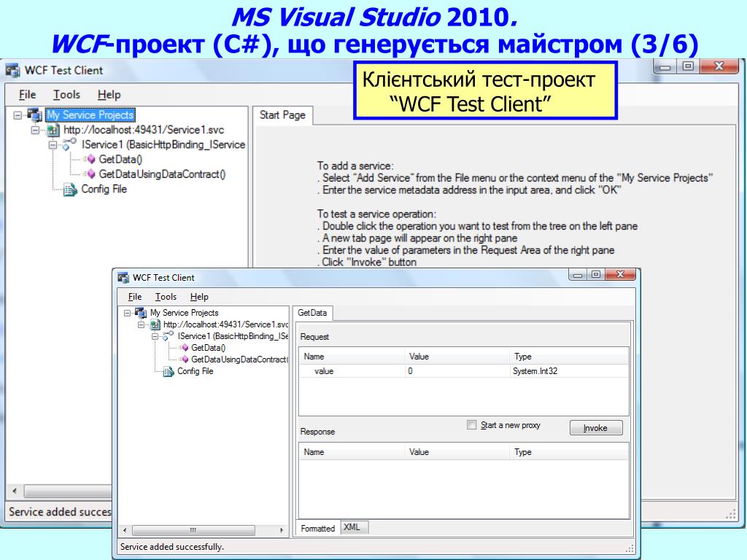Select GetDataUsingDataContract() in back window tree
The height and width of the screenshot is (560, 747).
(162, 174)
